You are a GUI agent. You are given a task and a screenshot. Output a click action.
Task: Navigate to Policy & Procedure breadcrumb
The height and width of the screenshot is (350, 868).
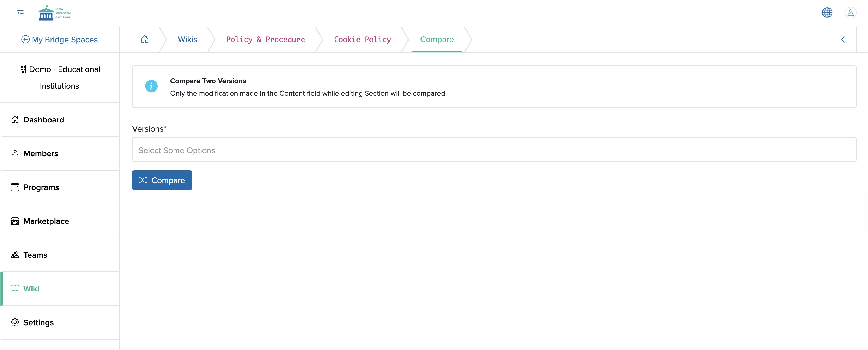pyautogui.click(x=265, y=40)
